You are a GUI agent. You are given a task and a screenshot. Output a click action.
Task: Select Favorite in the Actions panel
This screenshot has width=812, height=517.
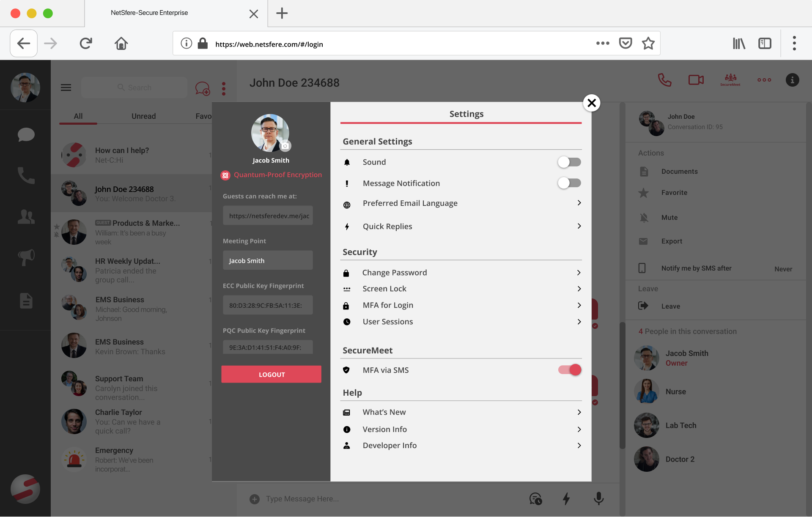tap(674, 193)
